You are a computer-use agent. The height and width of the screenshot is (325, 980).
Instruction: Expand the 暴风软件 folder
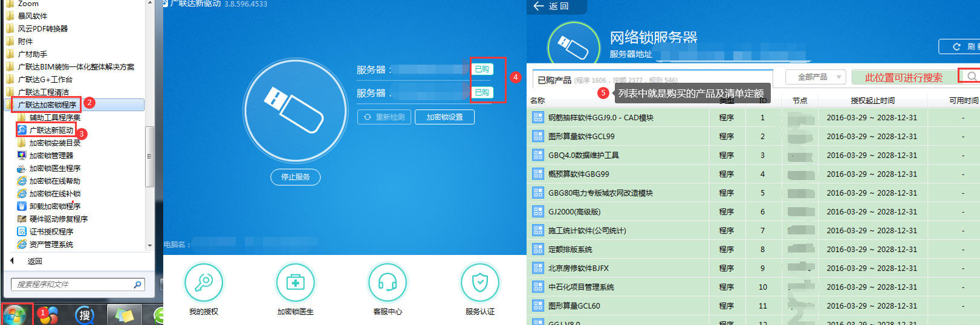(x=27, y=16)
